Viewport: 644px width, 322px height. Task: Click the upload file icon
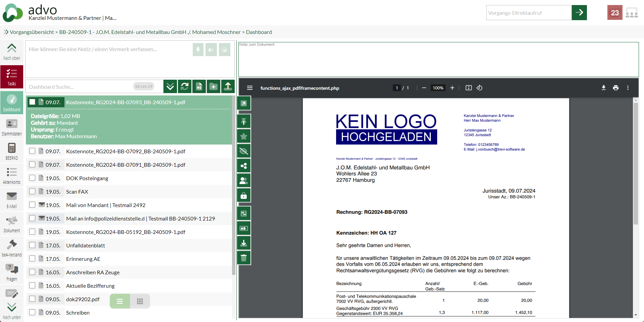pyautogui.click(x=228, y=86)
